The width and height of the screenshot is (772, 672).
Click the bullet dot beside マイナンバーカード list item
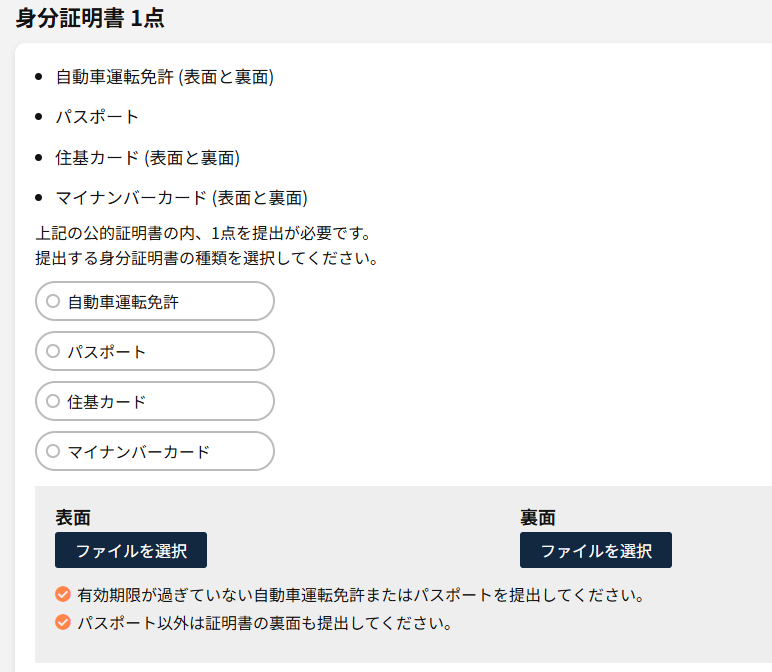pyautogui.click(x=39, y=197)
